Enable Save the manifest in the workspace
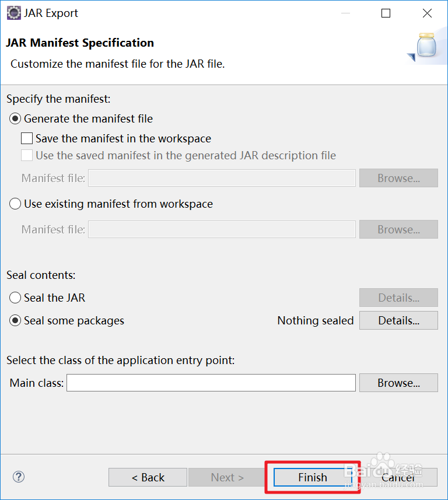Viewport: 448px width, 500px height. click(27, 139)
